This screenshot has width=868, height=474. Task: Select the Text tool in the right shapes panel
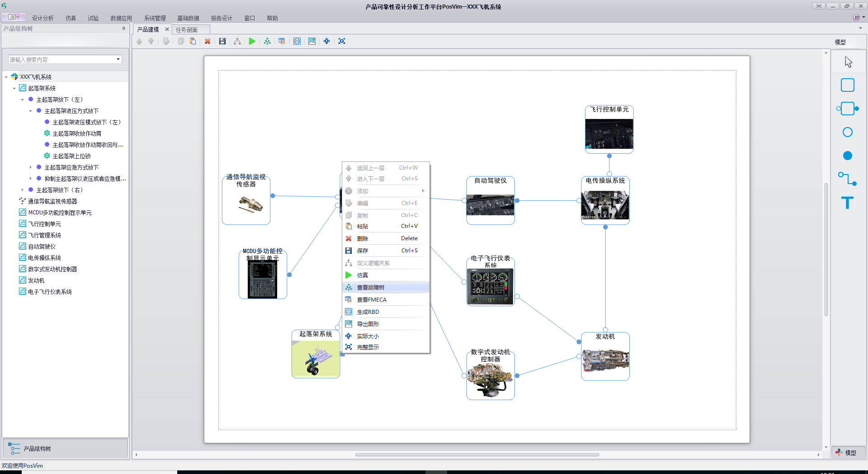[x=847, y=203]
